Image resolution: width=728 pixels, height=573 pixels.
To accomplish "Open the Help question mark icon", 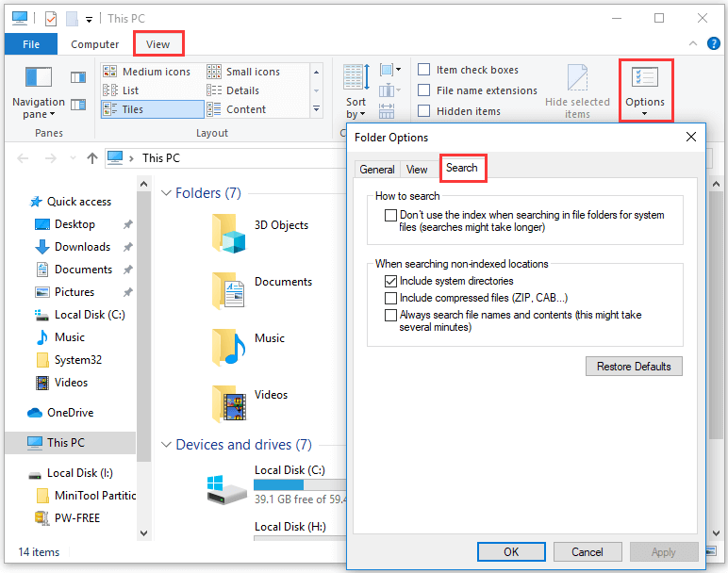I will tap(713, 43).
